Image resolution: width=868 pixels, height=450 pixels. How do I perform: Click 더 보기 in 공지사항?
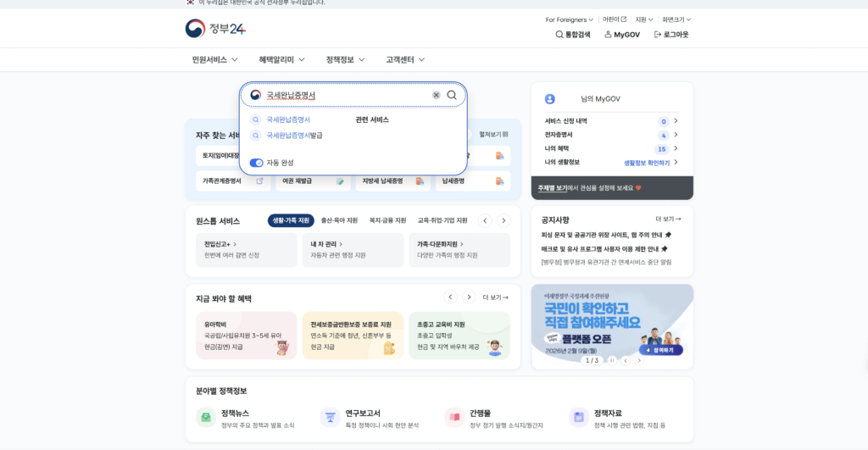(668, 219)
